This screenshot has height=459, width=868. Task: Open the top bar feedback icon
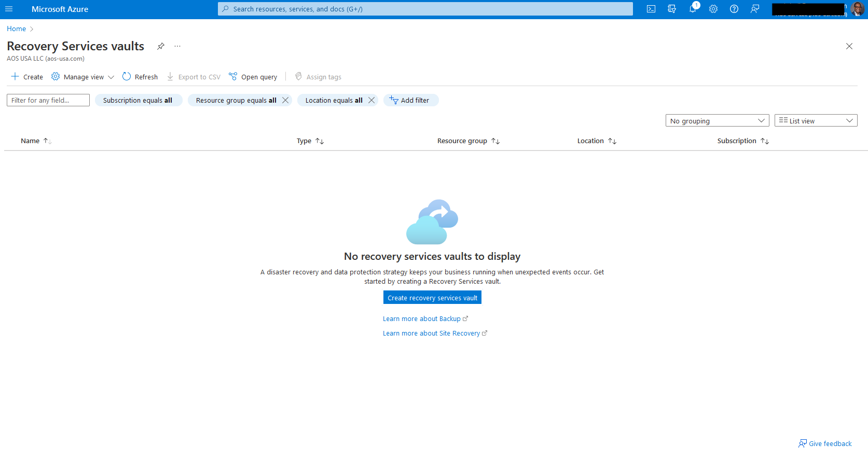pos(755,9)
